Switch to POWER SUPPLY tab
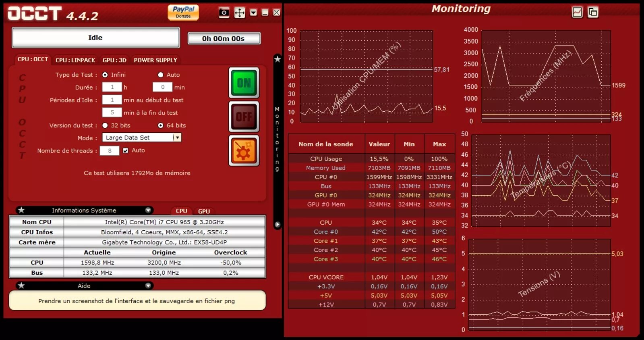Viewport: 644px width, 340px height. coord(155,60)
